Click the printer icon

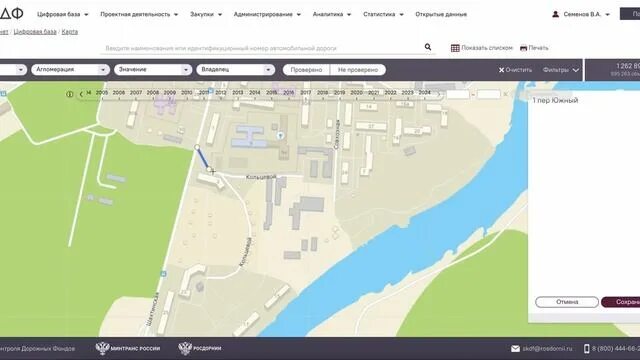click(523, 48)
